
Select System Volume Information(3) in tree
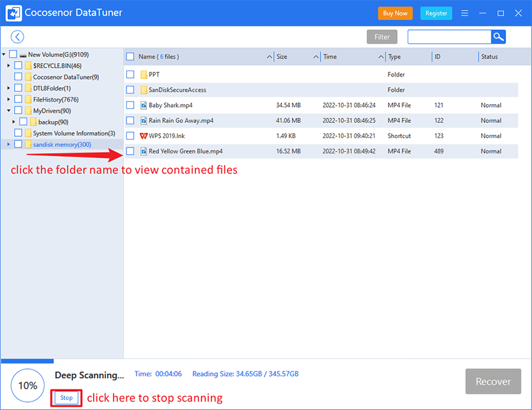[x=74, y=134]
